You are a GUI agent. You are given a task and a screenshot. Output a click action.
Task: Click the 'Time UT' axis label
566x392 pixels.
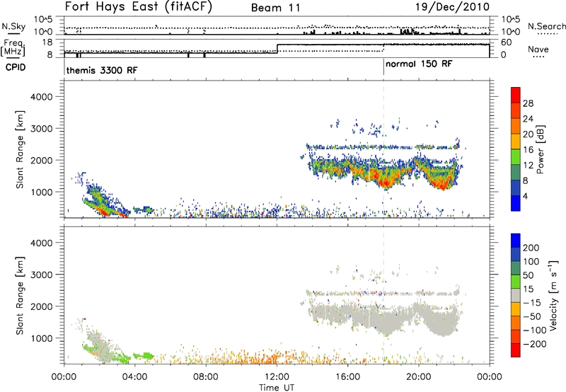pyautogui.click(x=277, y=387)
